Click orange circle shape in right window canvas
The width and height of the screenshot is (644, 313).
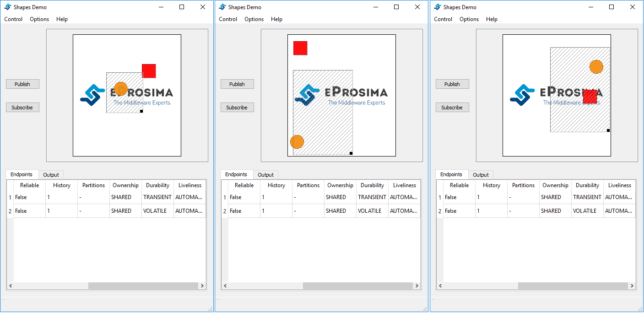[x=596, y=67]
